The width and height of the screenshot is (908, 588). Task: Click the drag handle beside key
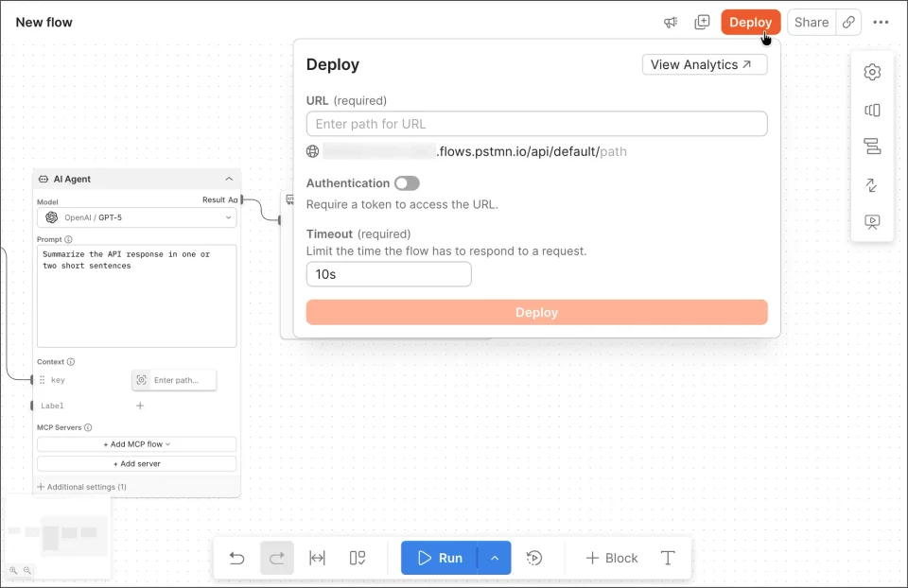click(x=43, y=380)
